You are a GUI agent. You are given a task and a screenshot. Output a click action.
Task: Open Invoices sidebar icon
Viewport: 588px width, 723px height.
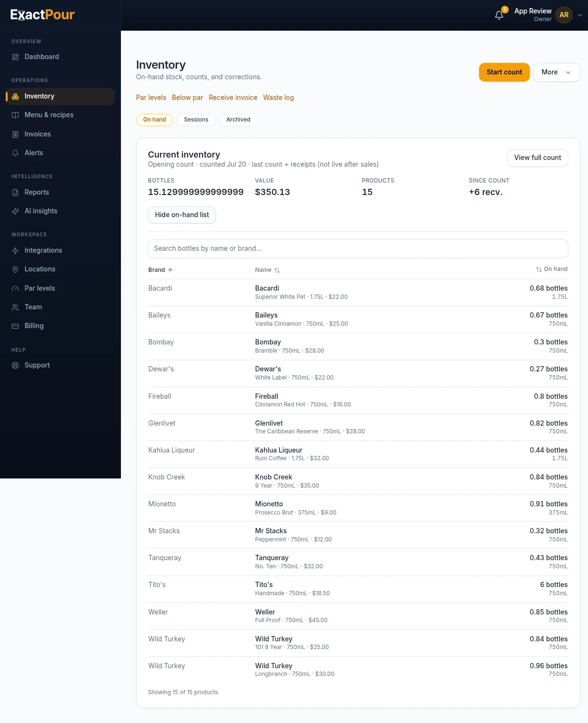pos(15,135)
